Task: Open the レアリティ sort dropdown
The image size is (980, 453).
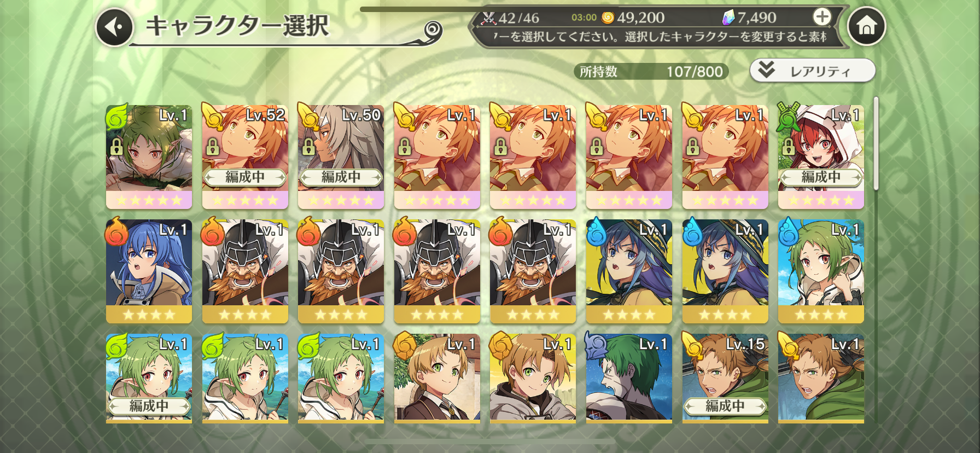Action: click(812, 71)
